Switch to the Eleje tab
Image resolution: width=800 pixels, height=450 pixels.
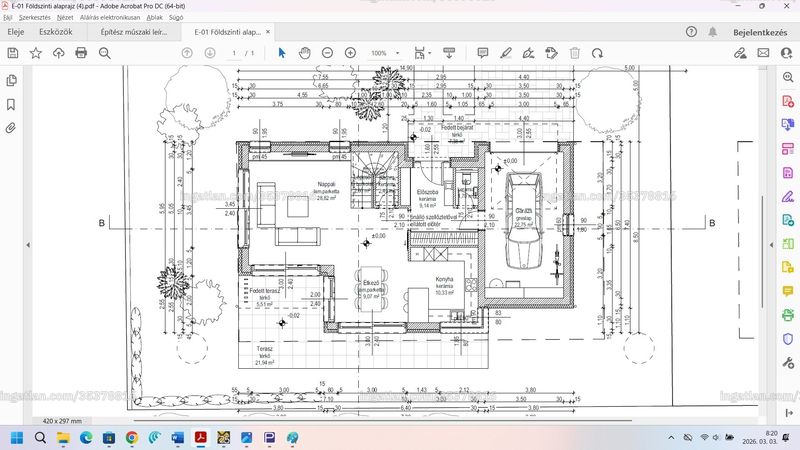point(15,32)
